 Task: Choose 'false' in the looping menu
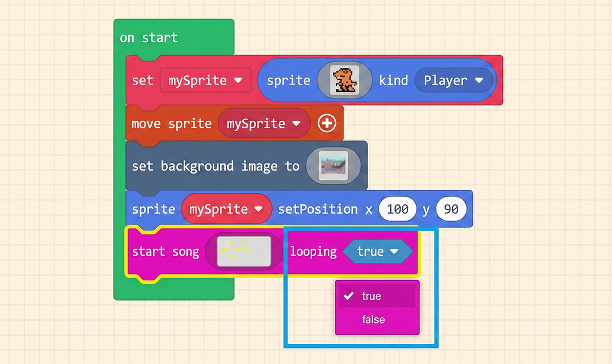coord(373,320)
